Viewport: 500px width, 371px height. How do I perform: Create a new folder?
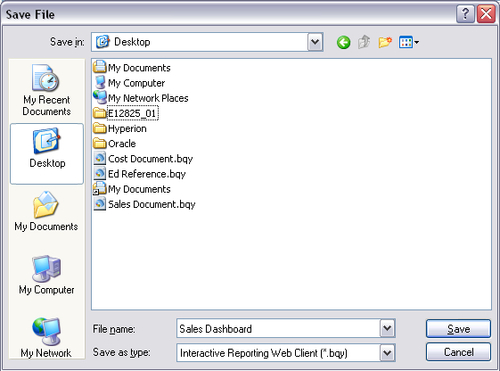385,42
